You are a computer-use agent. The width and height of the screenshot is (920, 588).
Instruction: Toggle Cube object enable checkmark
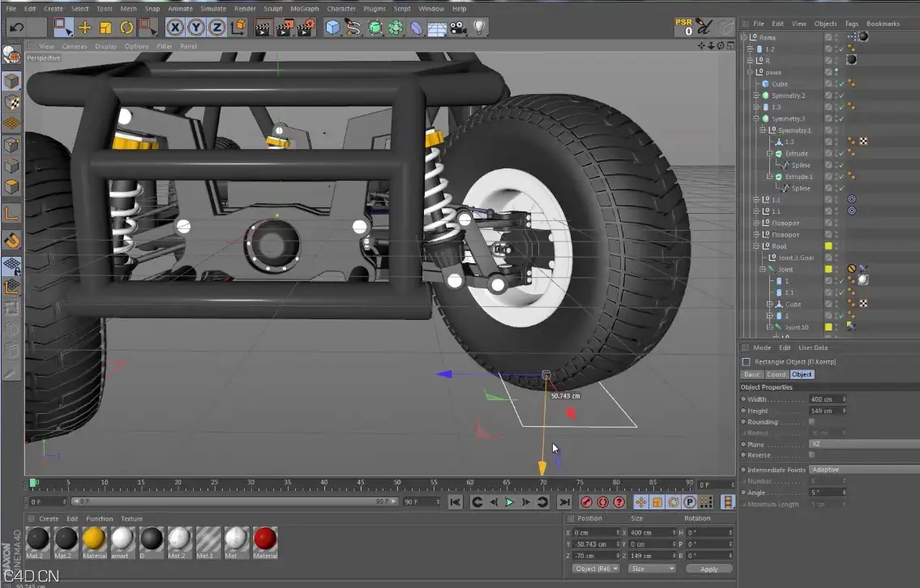[841, 84]
